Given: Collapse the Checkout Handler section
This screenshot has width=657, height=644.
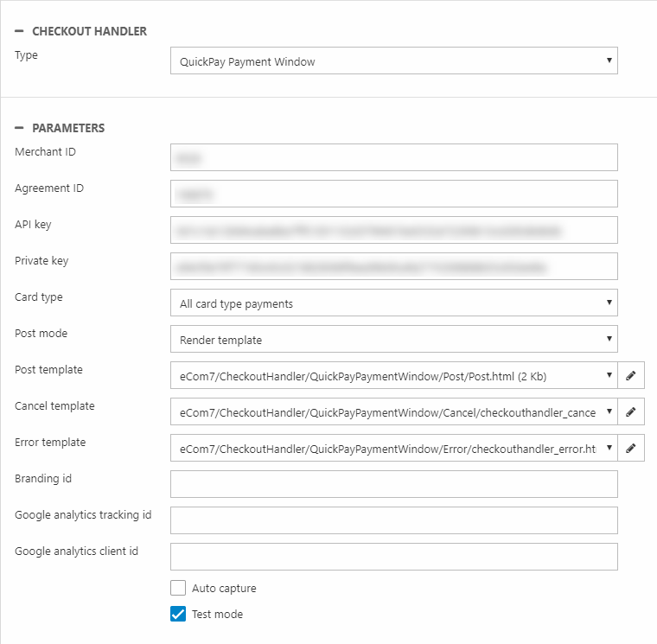Looking at the screenshot, I should click(x=19, y=31).
